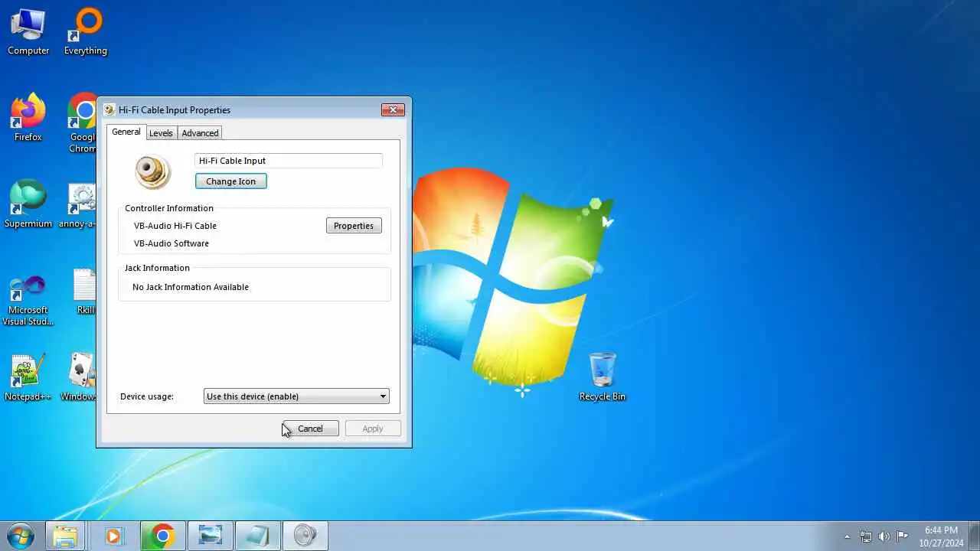Screen dimensions: 980x551
Task: Launch Notepad++ from the desktop
Action: (28, 377)
